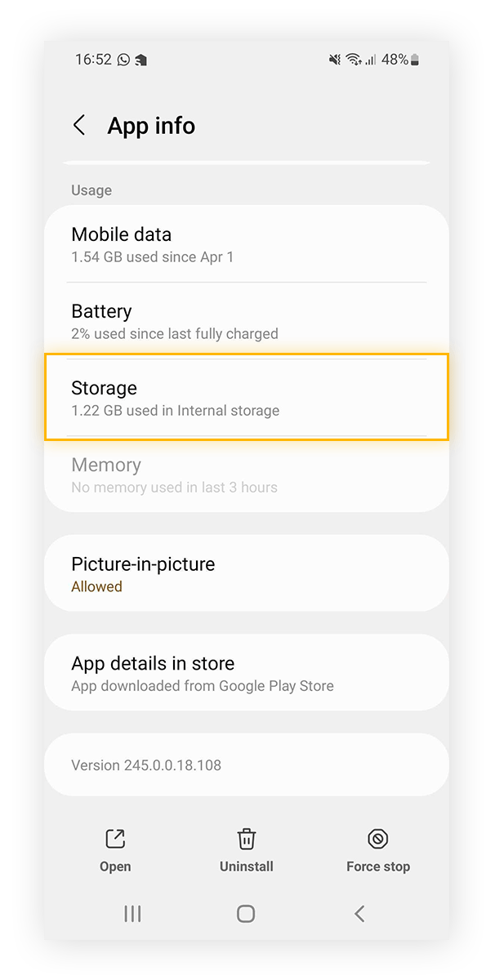The height and width of the screenshot is (980, 495).
Task: Tap the Open button label
Action: pyautogui.click(x=115, y=866)
